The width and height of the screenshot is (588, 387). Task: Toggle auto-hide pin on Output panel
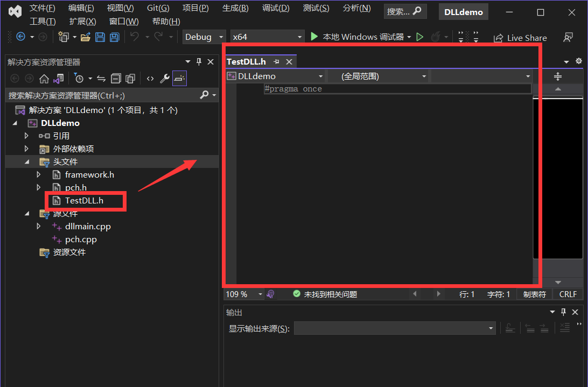point(563,312)
